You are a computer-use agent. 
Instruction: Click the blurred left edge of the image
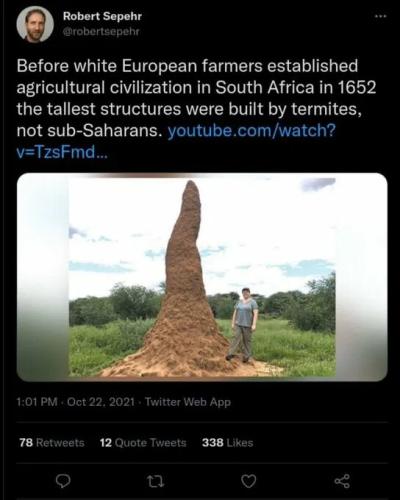(43, 277)
